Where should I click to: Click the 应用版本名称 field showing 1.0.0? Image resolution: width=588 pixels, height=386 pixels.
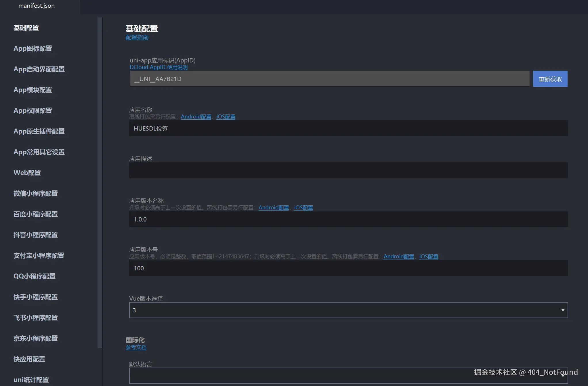348,219
